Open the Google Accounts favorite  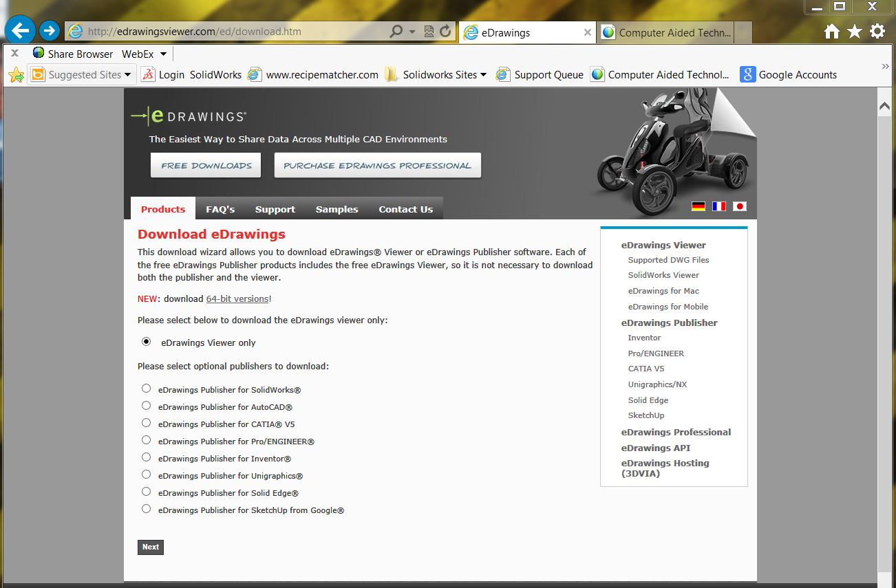click(789, 75)
